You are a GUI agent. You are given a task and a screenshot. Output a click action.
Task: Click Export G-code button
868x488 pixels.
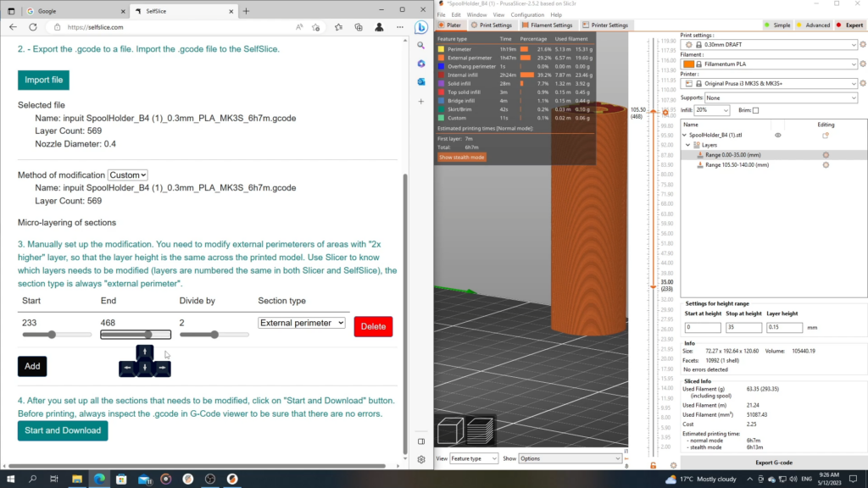click(x=773, y=463)
